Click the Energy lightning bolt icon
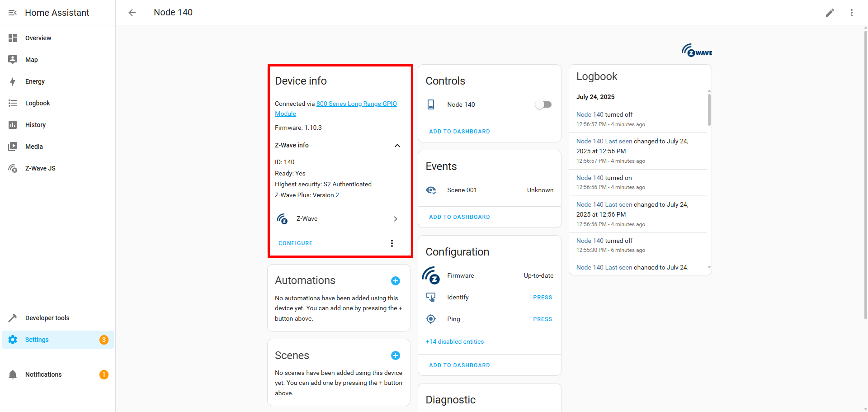868x412 pixels. point(13,81)
